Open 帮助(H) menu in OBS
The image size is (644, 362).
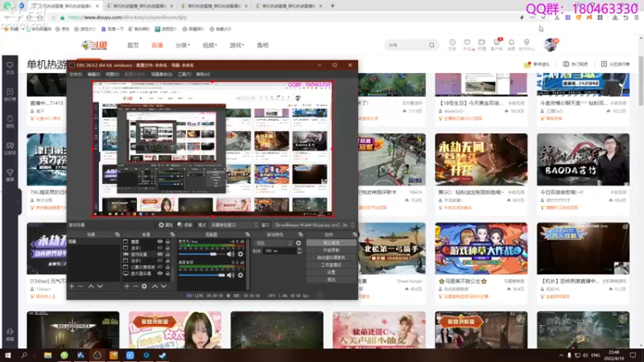(203, 74)
